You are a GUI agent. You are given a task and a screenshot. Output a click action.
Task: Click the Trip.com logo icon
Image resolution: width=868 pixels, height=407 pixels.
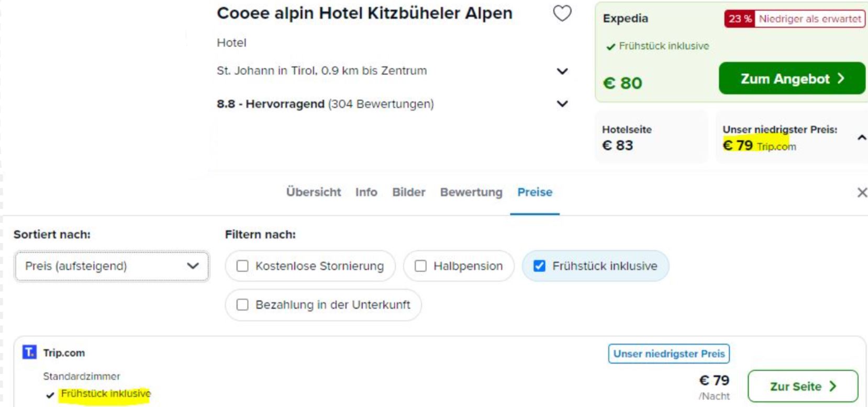click(x=29, y=352)
